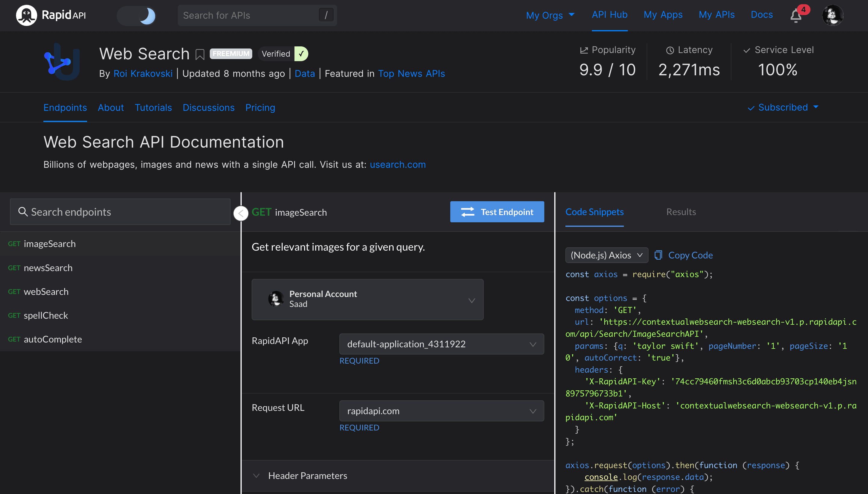Open the Data category link

click(304, 73)
